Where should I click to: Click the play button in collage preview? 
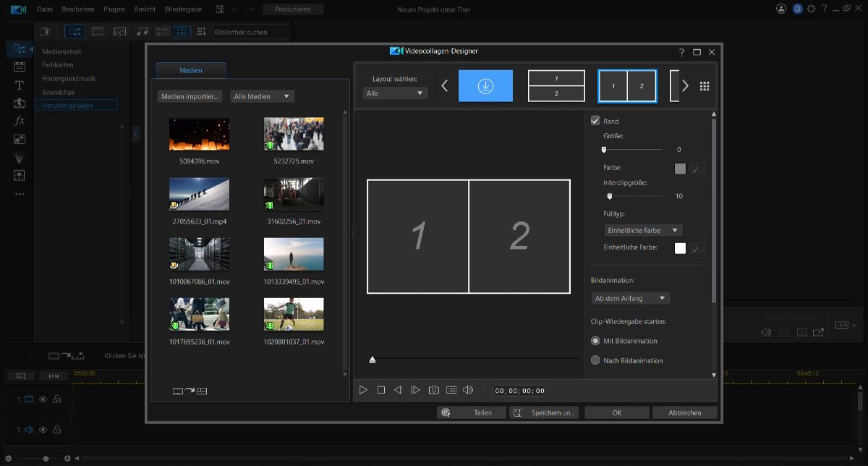coord(364,390)
